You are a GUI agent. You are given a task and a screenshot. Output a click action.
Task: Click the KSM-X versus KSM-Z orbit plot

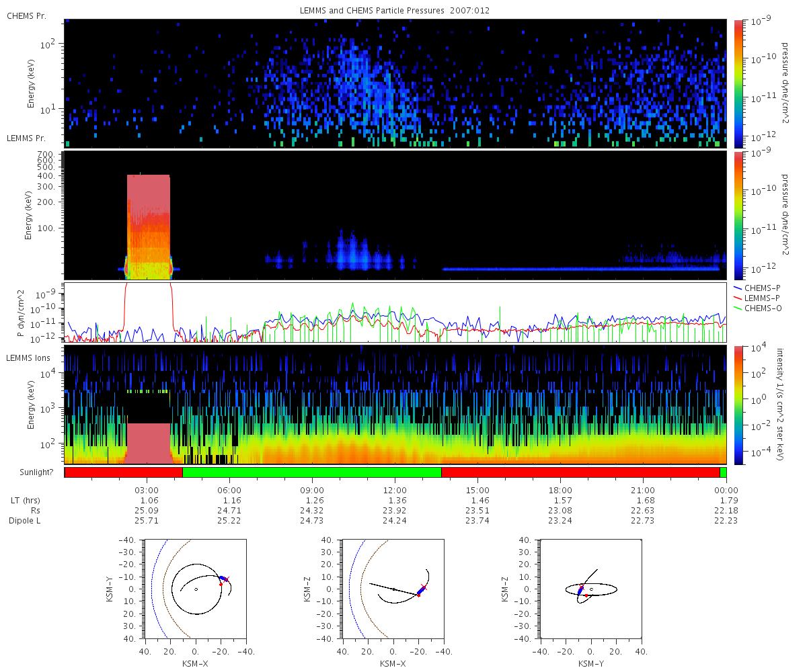pyautogui.click(x=393, y=589)
